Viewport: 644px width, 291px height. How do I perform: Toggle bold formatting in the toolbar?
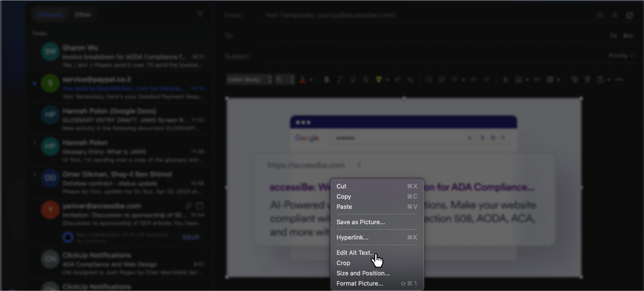326,79
